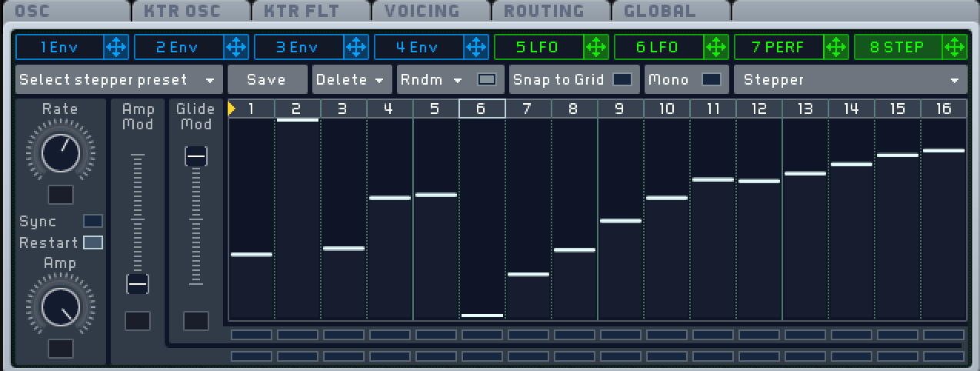Open the Rndm dropdown arrow
Viewport: 980px width, 371px height.
point(458,80)
